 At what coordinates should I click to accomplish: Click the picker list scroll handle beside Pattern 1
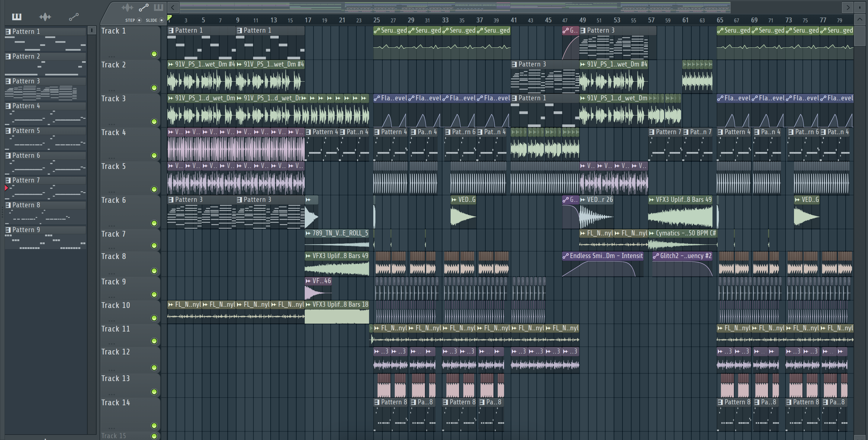pos(92,30)
